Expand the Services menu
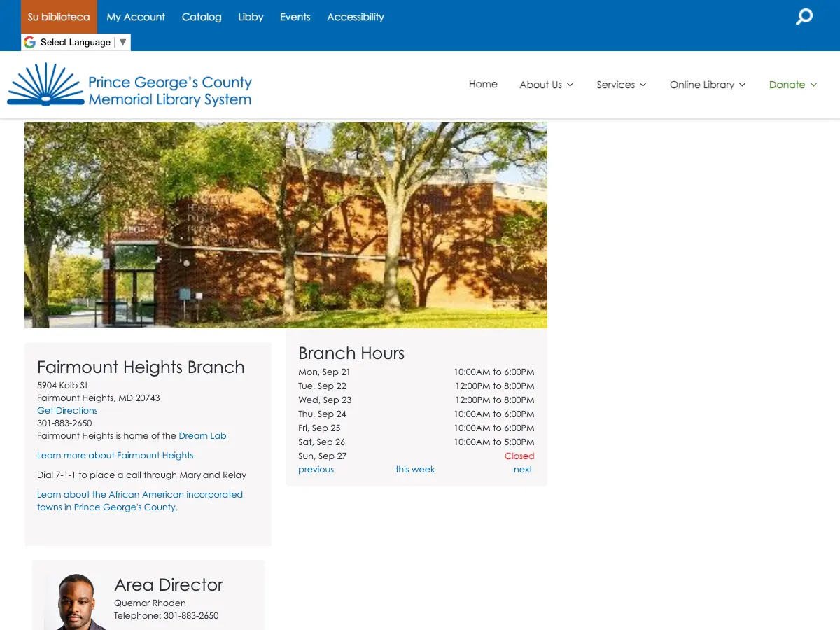The height and width of the screenshot is (630, 840). (x=621, y=85)
